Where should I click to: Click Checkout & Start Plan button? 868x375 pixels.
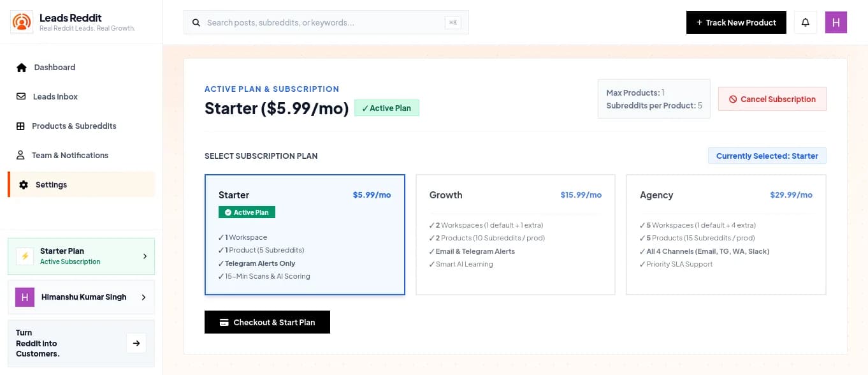(267, 322)
